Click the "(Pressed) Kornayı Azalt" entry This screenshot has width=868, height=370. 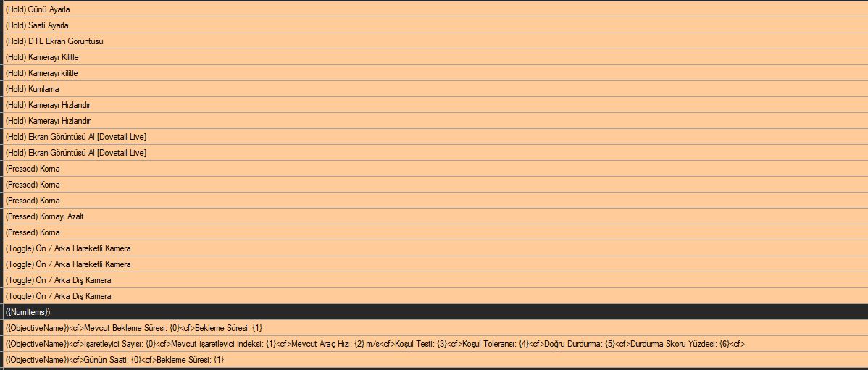pos(45,216)
